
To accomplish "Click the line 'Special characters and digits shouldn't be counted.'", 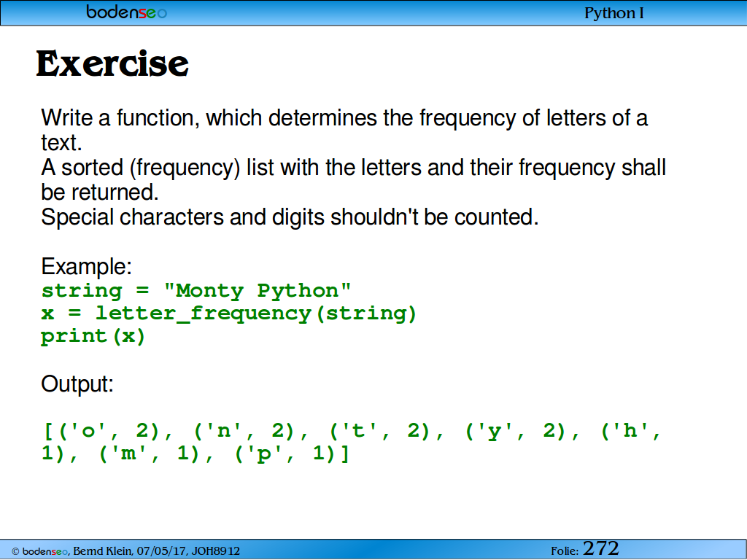I will click(290, 217).
